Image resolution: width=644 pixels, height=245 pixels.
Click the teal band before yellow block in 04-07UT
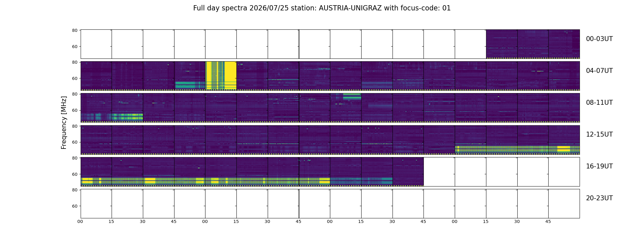point(190,85)
